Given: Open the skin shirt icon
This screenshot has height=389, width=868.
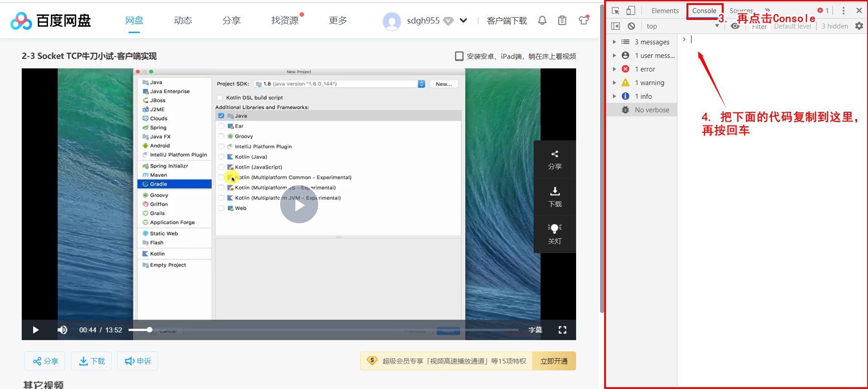Looking at the screenshot, I should click(x=584, y=20).
